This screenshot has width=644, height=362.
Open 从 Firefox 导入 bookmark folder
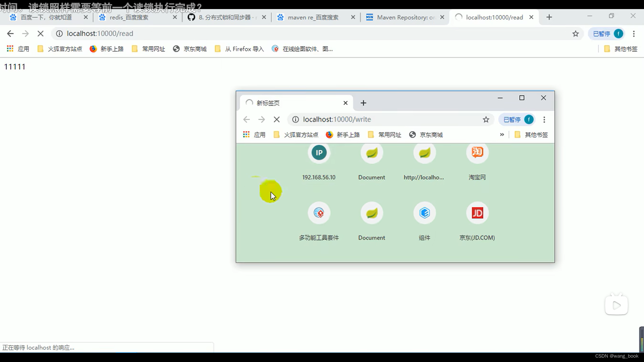point(239,49)
